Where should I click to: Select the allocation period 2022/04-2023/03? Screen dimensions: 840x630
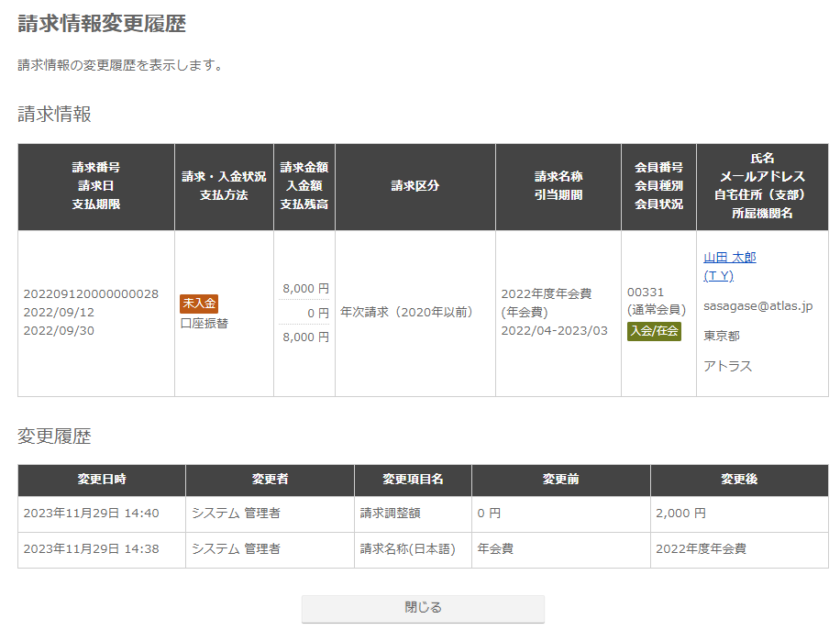pyautogui.click(x=555, y=330)
